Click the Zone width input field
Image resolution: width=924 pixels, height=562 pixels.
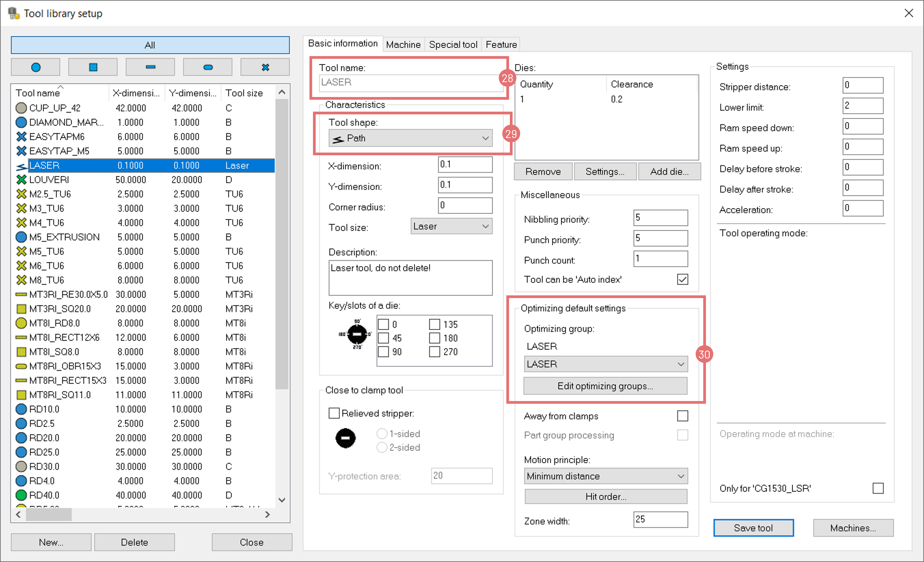(660, 520)
